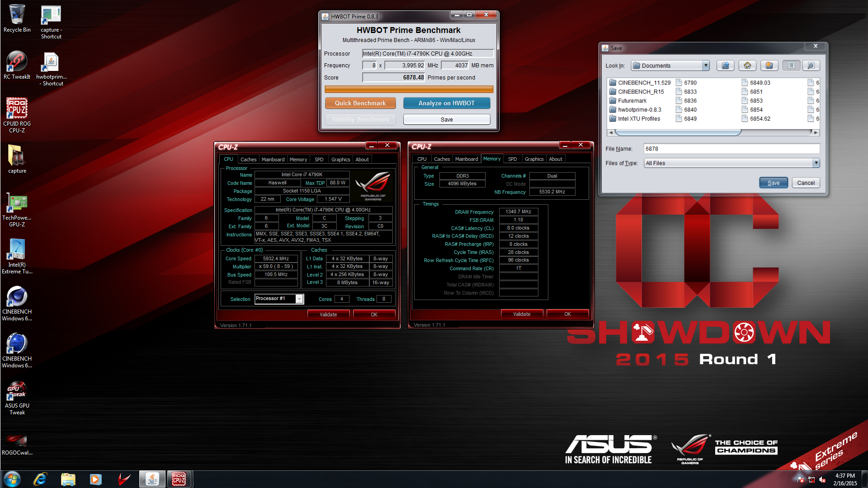The height and width of the screenshot is (488, 868).
Task: Switch to List view in Save dialog
Action: tap(791, 66)
